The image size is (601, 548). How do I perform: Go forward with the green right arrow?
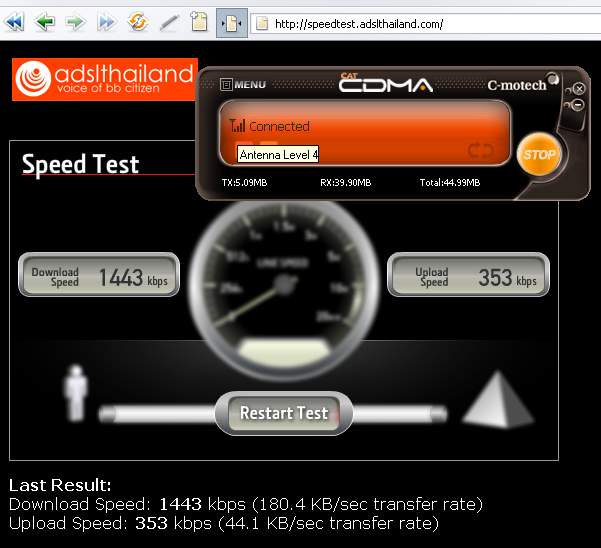(x=75, y=22)
